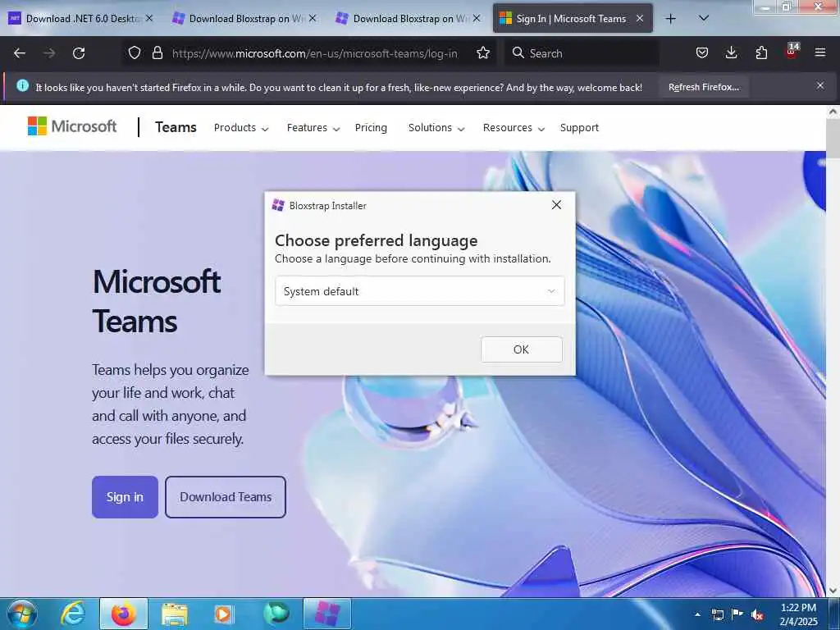This screenshot has width=840, height=630.
Task: Open the Extensions puzzle icon
Action: [761, 53]
